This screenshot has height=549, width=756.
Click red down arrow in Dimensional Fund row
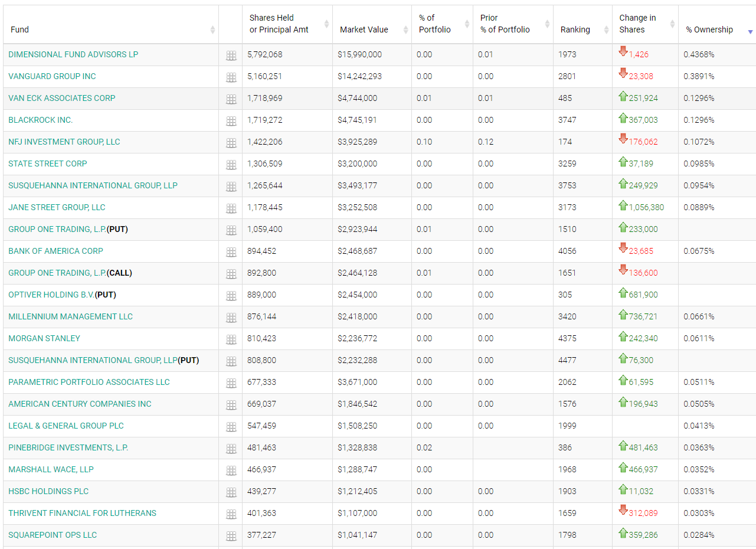pyautogui.click(x=623, y=52)
